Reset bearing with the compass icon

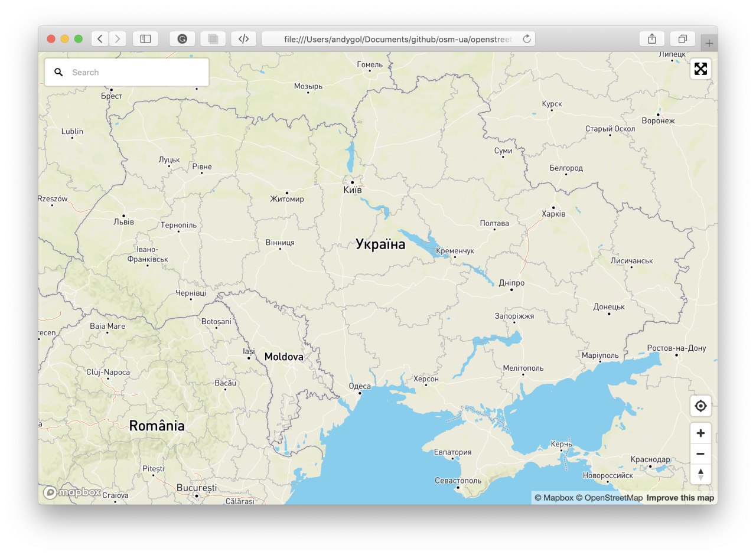point(700,474)
